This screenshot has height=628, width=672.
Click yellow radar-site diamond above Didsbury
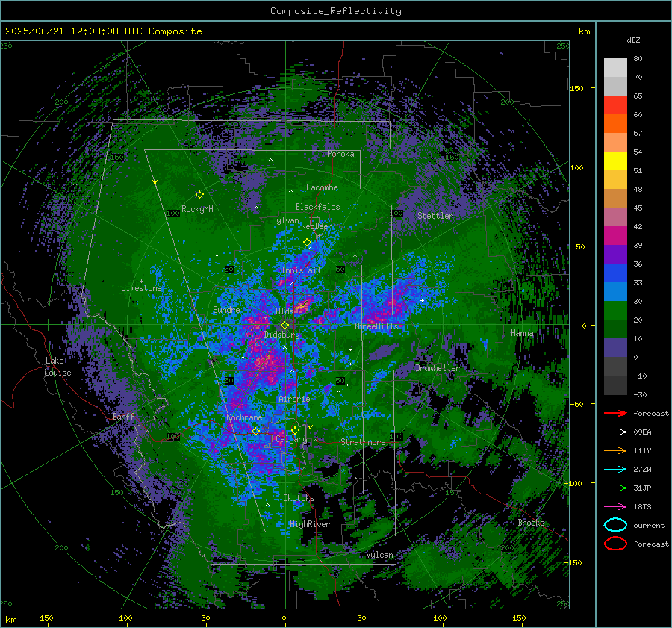pyautogui.click(x=284, y=326)
